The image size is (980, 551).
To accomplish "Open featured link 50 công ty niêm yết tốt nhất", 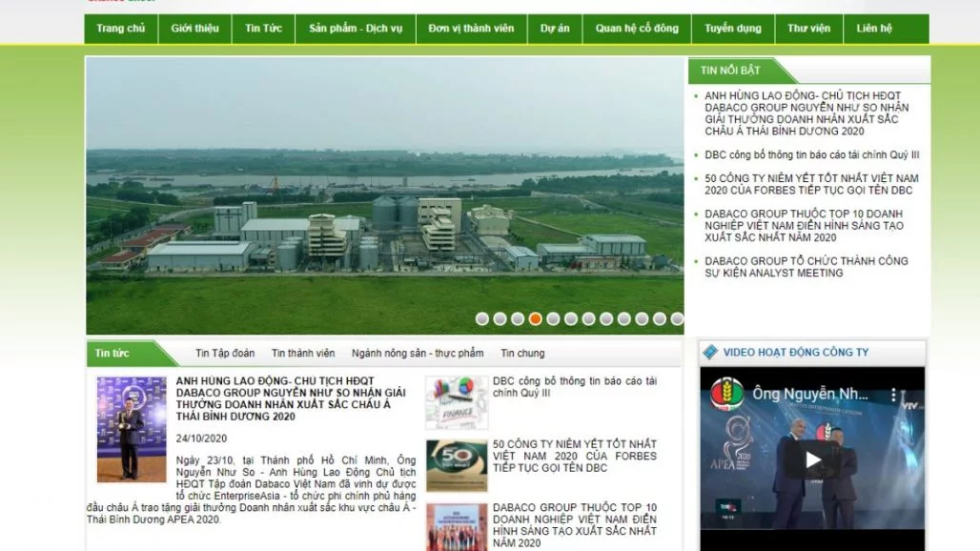I will [x=811, y=184].
